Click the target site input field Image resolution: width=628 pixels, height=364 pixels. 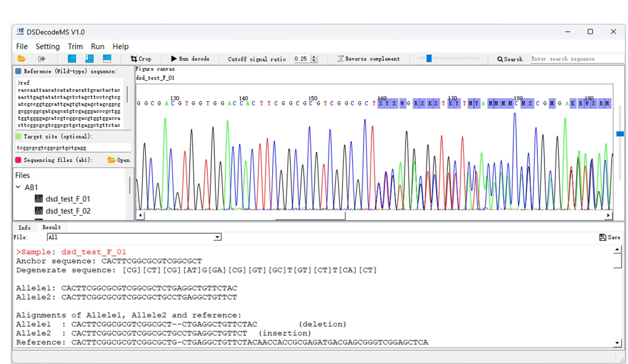click(73, 148)
